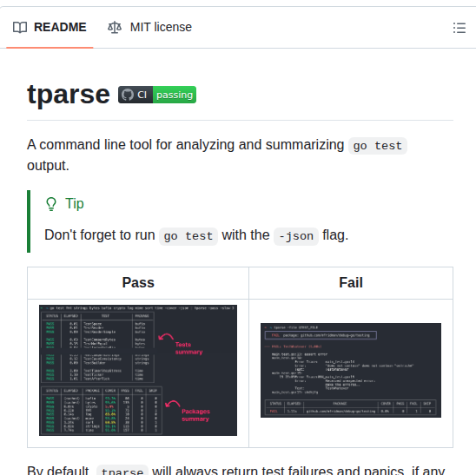Click 'go test' code in the Tip box

tap(188, 236)
